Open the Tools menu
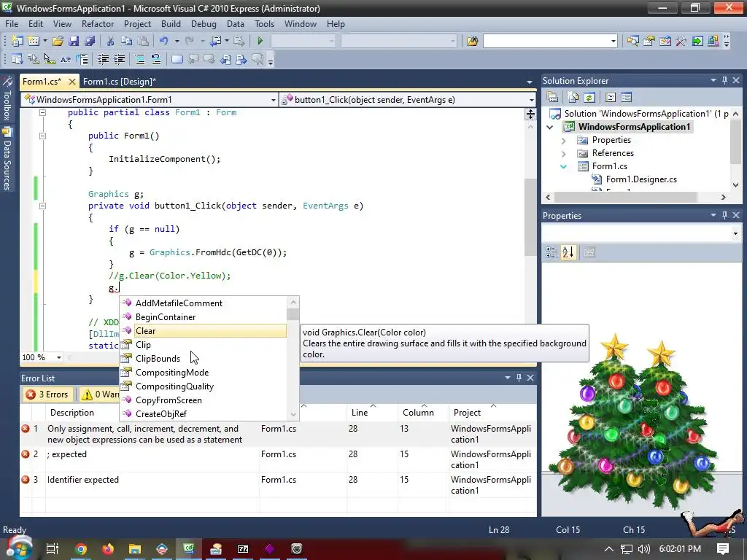The height and width of the screenshot is (560, 747). tap(264, 24)
